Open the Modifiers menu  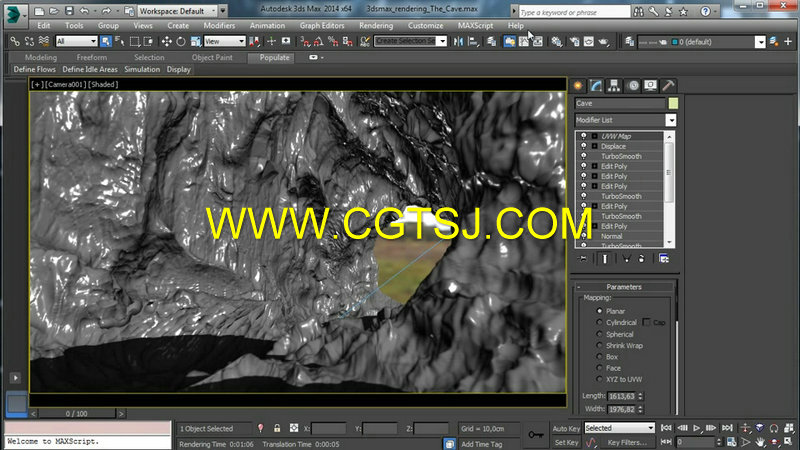[219, 26]
